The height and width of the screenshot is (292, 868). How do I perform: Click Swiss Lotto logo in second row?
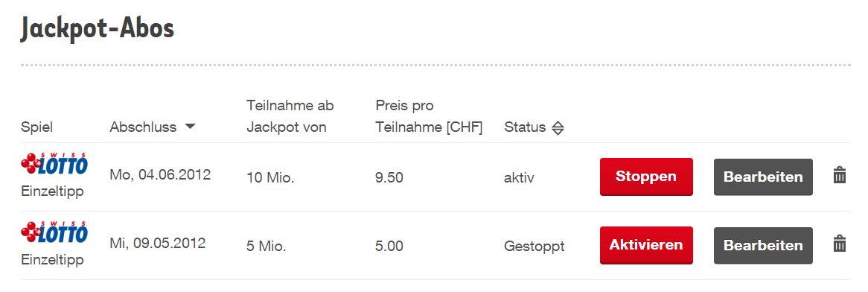click(x=54, y=232)
